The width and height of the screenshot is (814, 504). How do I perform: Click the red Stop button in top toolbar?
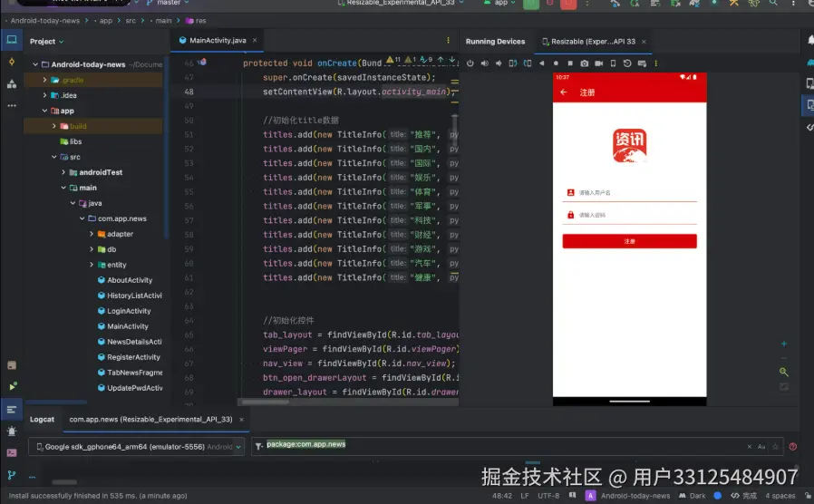pyautogui.click(x=568, y=4)
